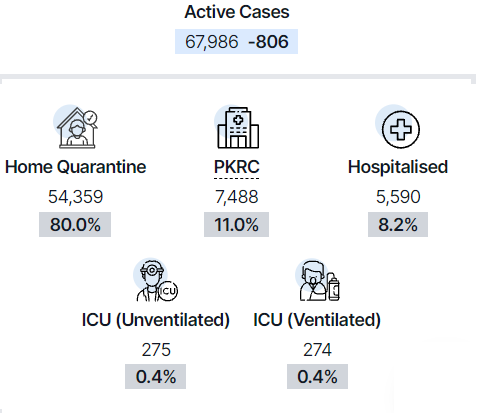Select the 274 ventilated ICU count
This screenshot has height=413, width=485.
(317, 350)
